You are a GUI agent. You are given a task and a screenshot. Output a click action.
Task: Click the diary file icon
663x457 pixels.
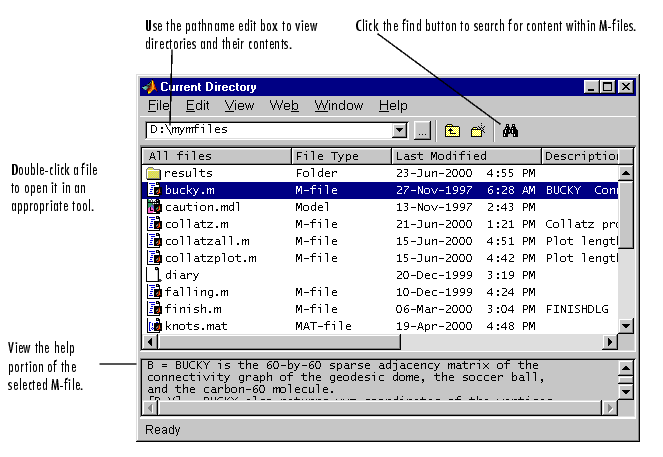click(x=153, y=275)
